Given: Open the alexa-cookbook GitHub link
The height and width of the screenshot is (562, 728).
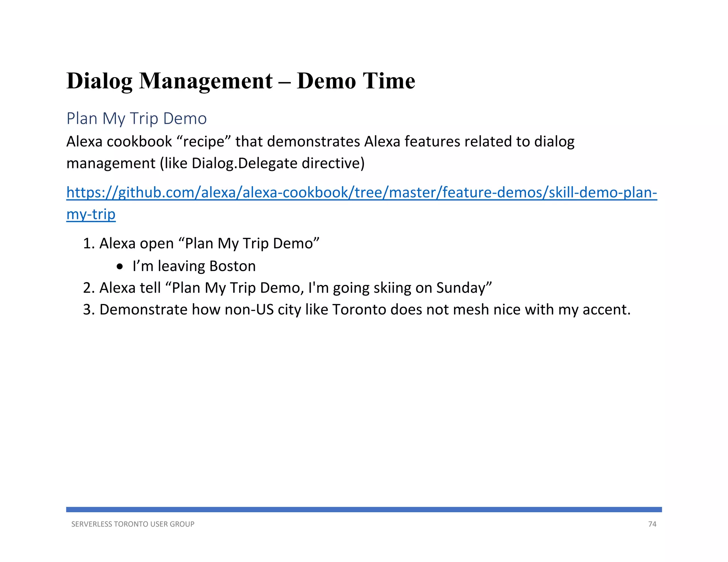Looking at the screenshot, I should pos(362,193).
